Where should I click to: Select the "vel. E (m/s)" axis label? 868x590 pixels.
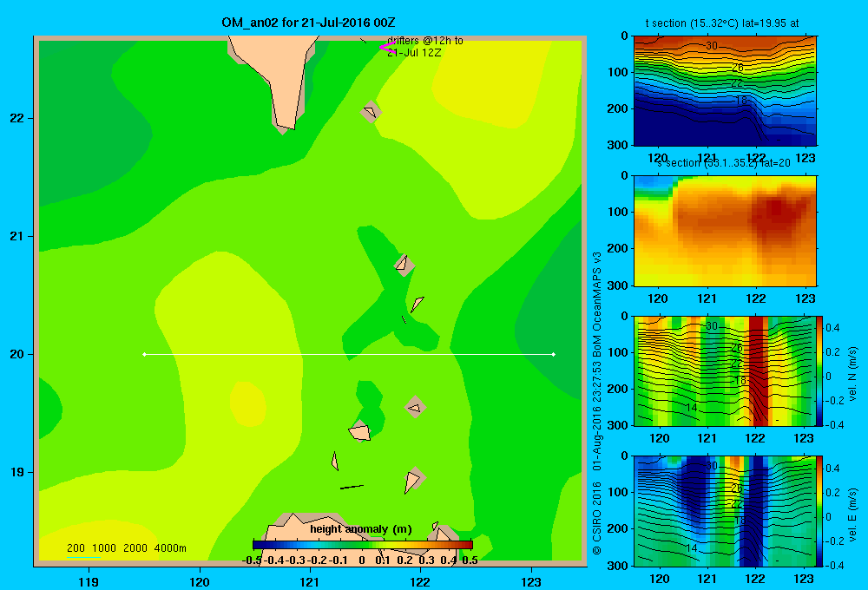pyautogui.click(x=852, y=515)
